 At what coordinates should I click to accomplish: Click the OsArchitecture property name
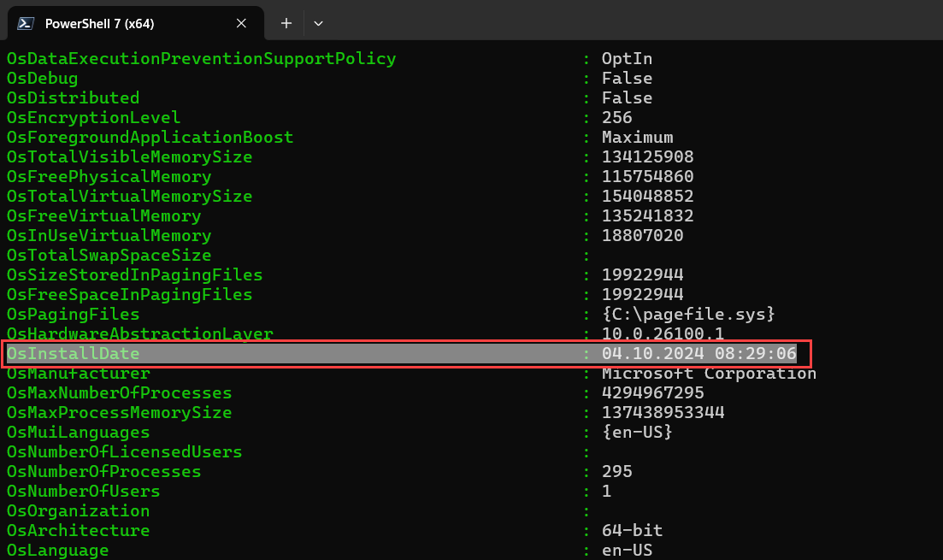(78, 531)
